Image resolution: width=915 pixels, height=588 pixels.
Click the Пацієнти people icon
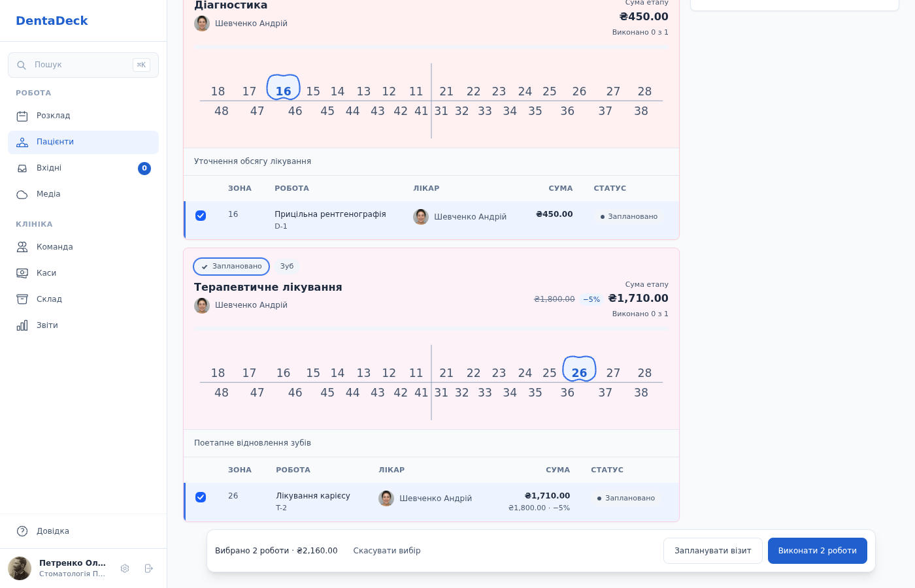coord(22,142)
